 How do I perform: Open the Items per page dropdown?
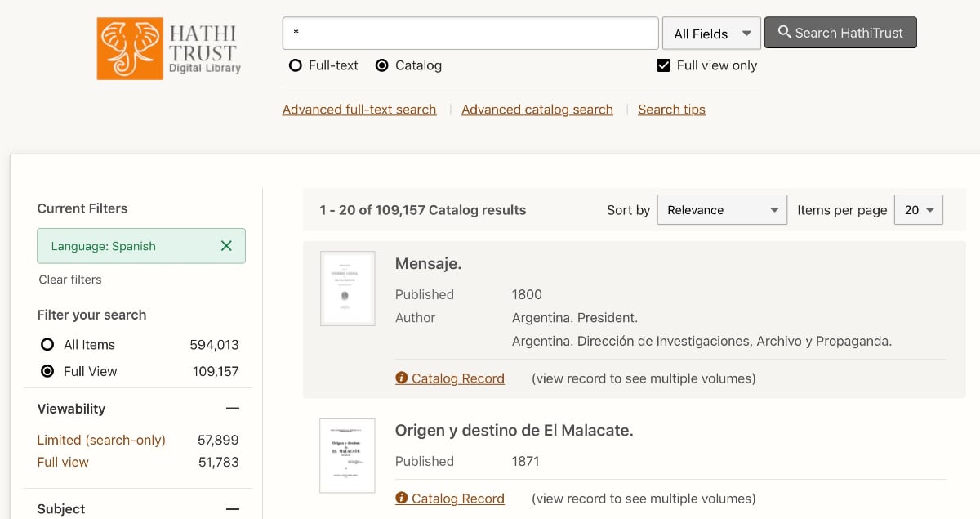[x=919, y=210]
